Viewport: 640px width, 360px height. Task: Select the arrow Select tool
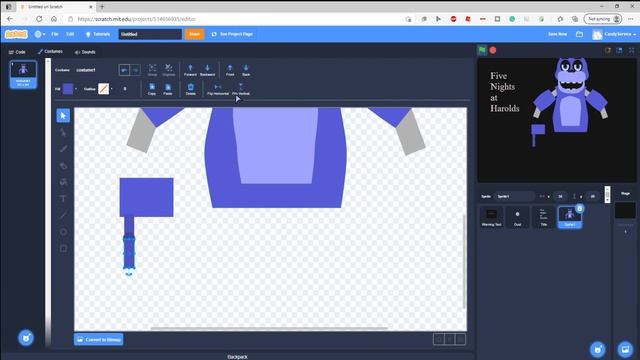point(63,116)
